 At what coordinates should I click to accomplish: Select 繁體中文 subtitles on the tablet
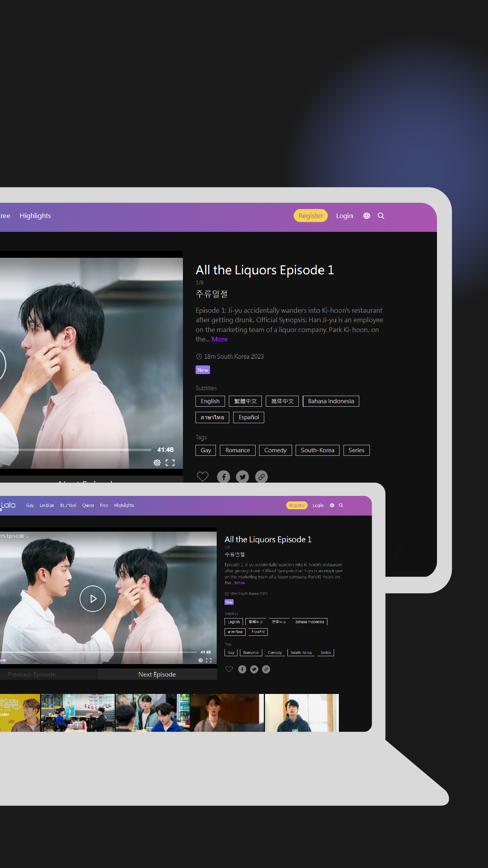click(245, 401)
